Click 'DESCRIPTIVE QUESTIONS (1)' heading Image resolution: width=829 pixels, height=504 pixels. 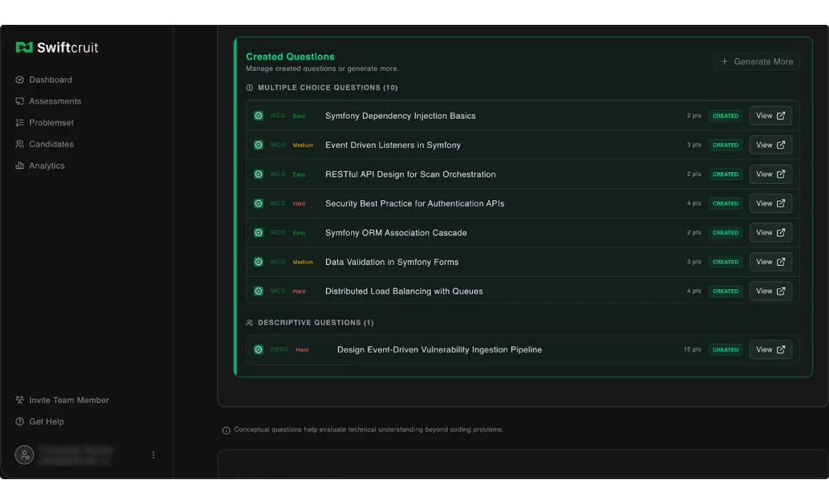(316, 322)
